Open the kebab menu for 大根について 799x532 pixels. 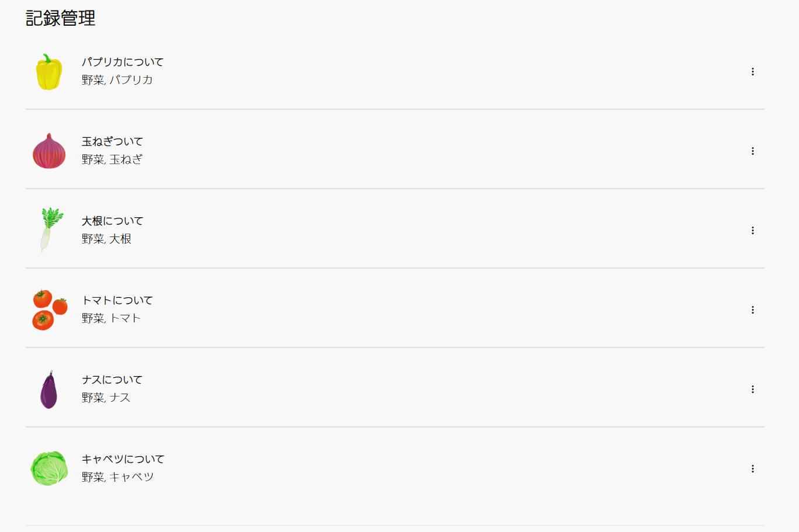coord(752,231)
